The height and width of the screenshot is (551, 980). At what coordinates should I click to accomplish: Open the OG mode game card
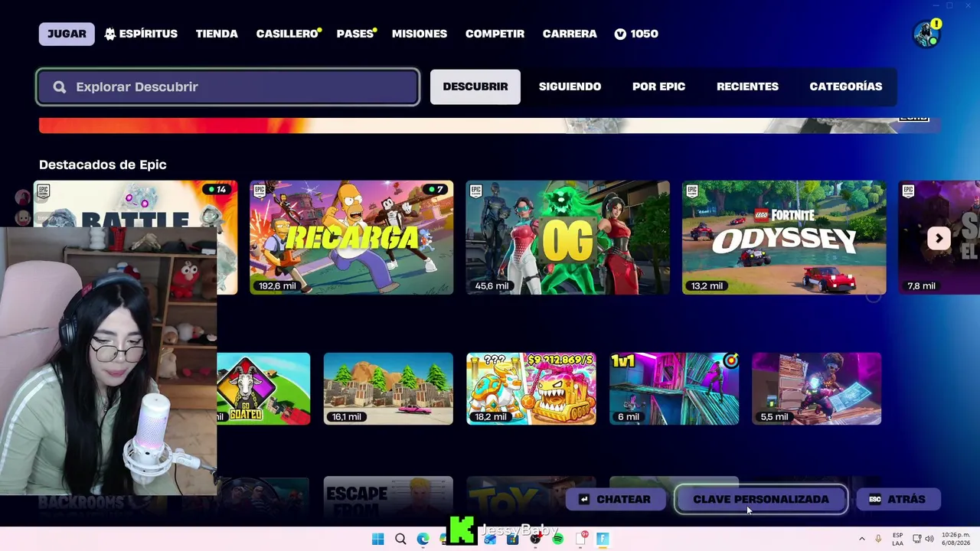568,237
